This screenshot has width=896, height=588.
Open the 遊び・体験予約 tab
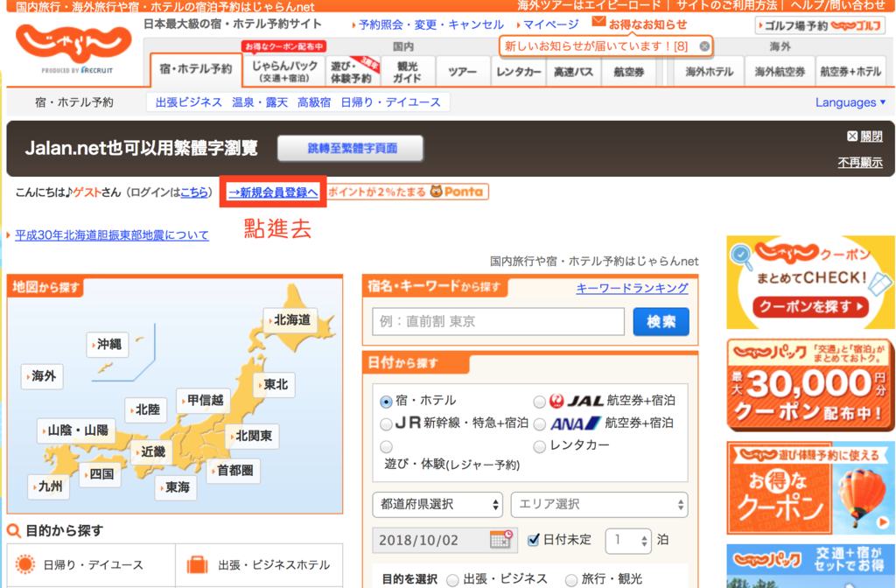tap(353, 72)
